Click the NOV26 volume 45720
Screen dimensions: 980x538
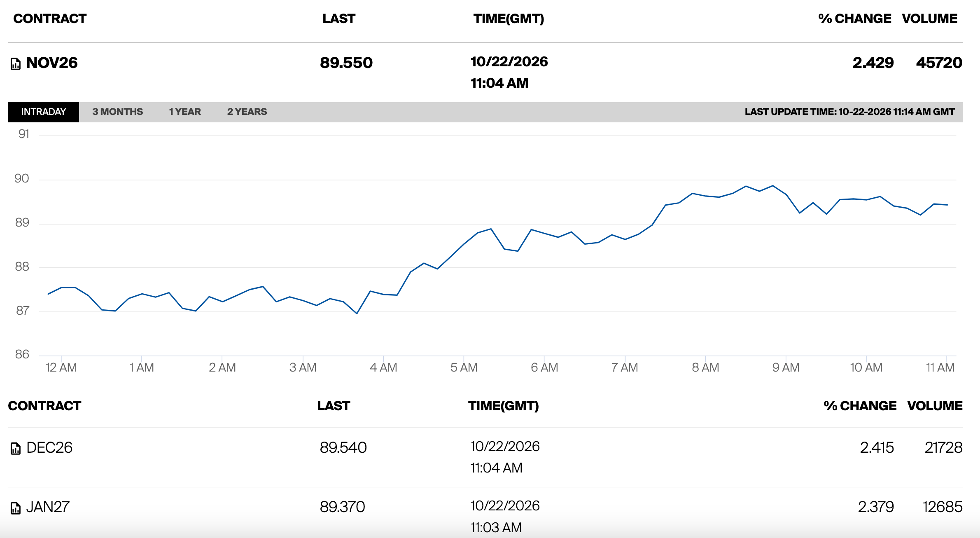click(x=939, y=63)
